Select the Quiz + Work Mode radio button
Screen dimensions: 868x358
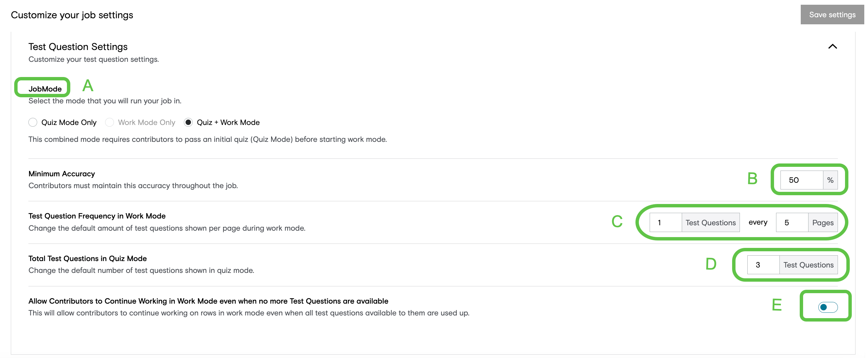(188, 122)
